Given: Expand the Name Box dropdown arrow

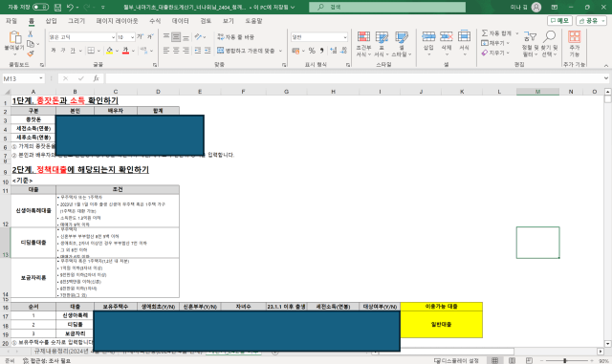Looking at the screenshot, I should pyautogui.click(x=40, y=78).
